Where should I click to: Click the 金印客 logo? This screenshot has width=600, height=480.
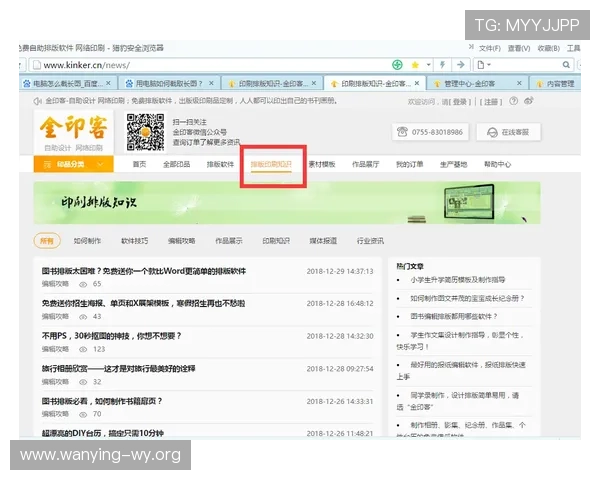[73, 132]
